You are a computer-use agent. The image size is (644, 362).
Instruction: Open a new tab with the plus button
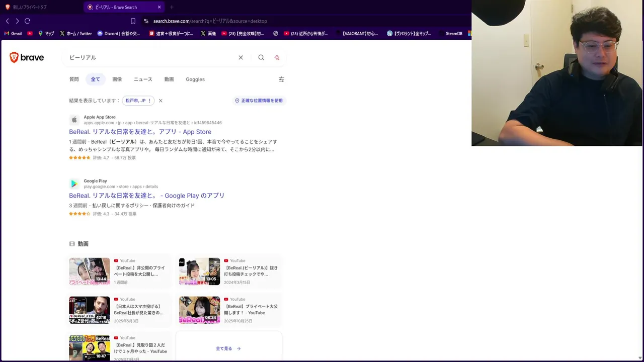pos(172,7)
